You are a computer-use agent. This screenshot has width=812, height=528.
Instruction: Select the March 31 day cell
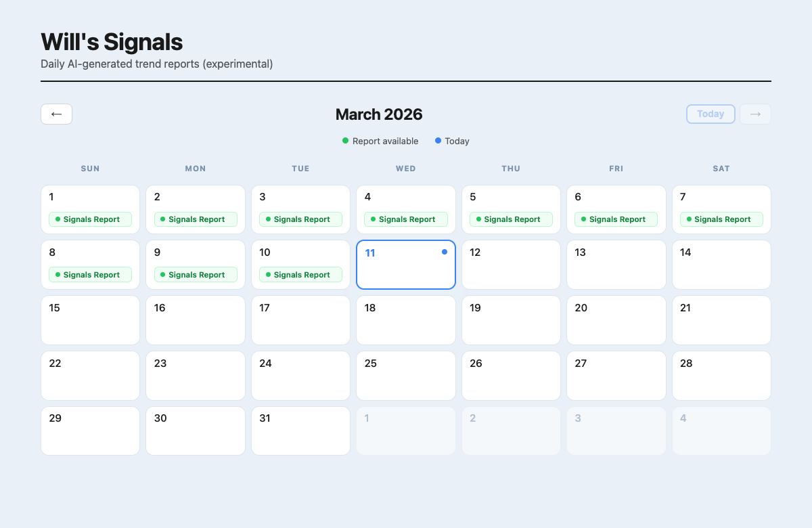(300, 431)
